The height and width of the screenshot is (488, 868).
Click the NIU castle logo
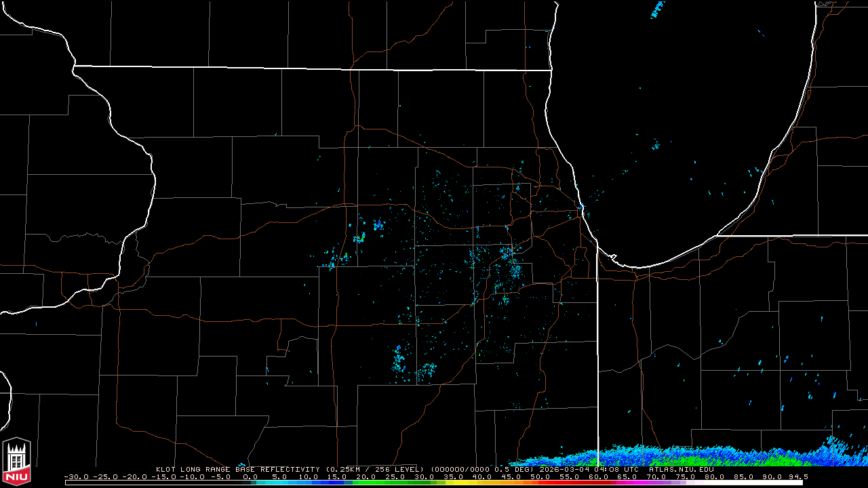point(17,463)
